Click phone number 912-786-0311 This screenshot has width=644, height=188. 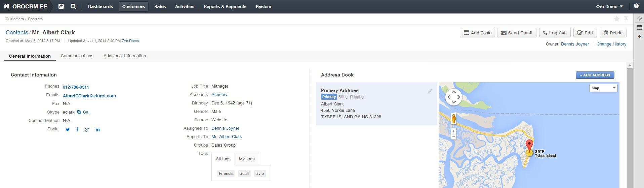(76, 87)
